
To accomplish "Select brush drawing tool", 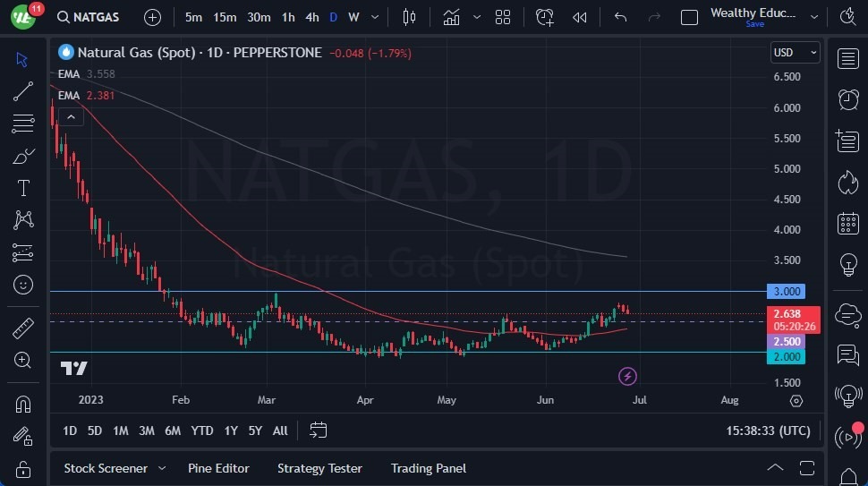I will click(x=22, y=156).
